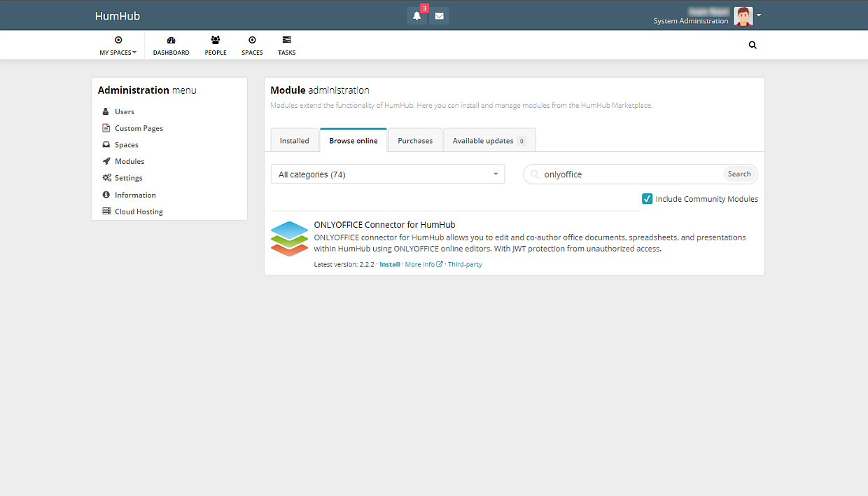The image size is (868, 496).
Task: Click the module search input field
Action: click(x=630, y=174)
